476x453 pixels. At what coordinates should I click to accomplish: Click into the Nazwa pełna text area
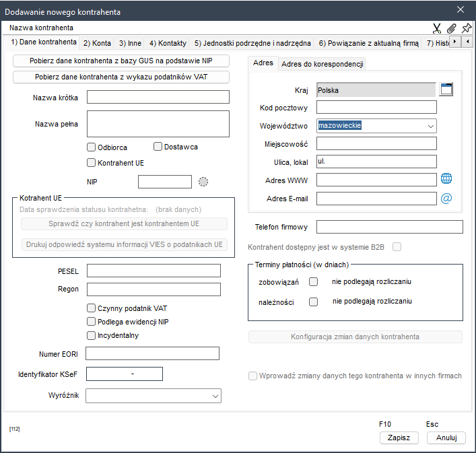click(x=158, y=124)
